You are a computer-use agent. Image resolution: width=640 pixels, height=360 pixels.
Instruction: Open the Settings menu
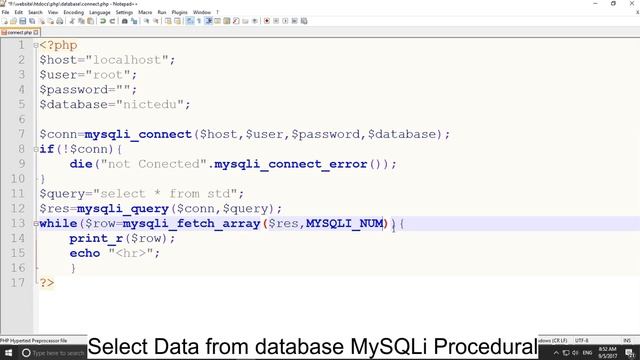(x=124, y=12)
